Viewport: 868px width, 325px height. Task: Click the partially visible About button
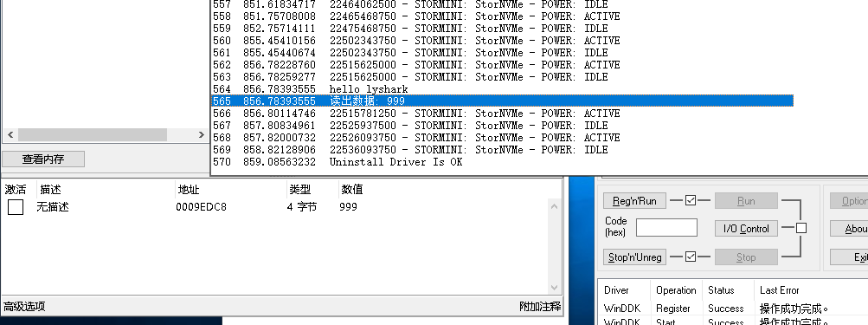[x=849, y=229]
